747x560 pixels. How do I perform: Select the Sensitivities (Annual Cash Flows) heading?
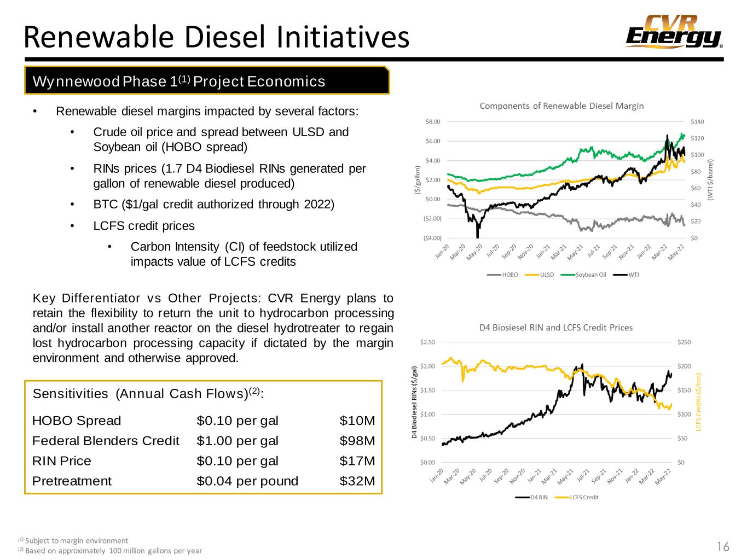pos(148,394)
